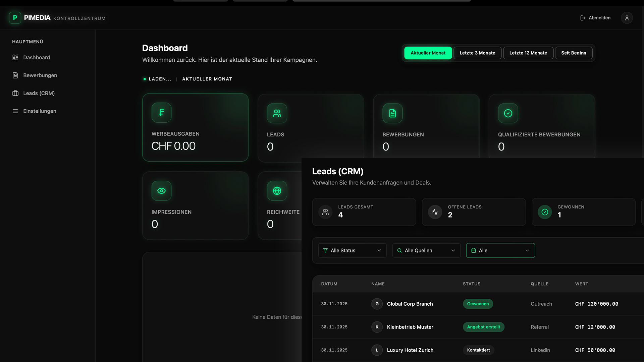644x362 pixels.
Task: Click the Bewerbungen document icon in sidebar
Action: click(15, 75)
